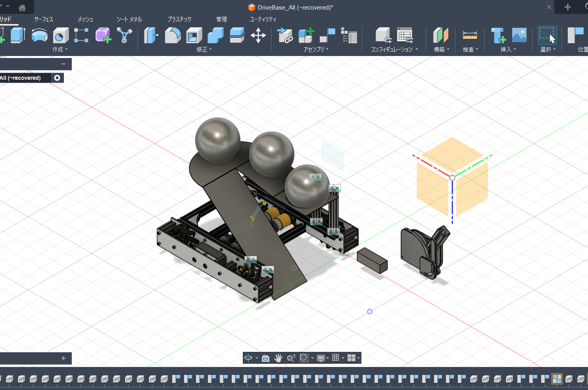Select the Pan hand tool

pyautogui.click(x=278, y=358)
